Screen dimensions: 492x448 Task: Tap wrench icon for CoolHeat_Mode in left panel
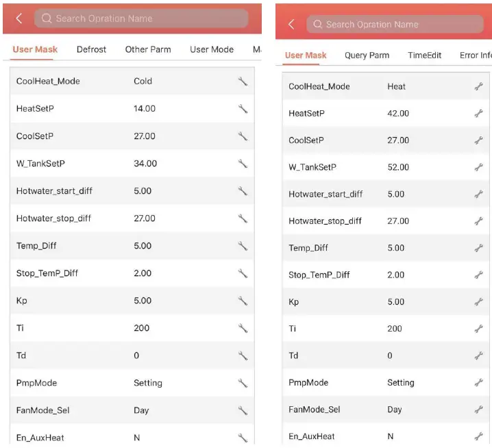point(243,81)
